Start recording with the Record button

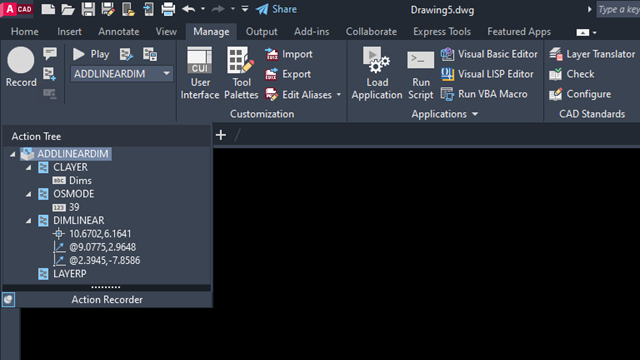[x=21, y=67]
